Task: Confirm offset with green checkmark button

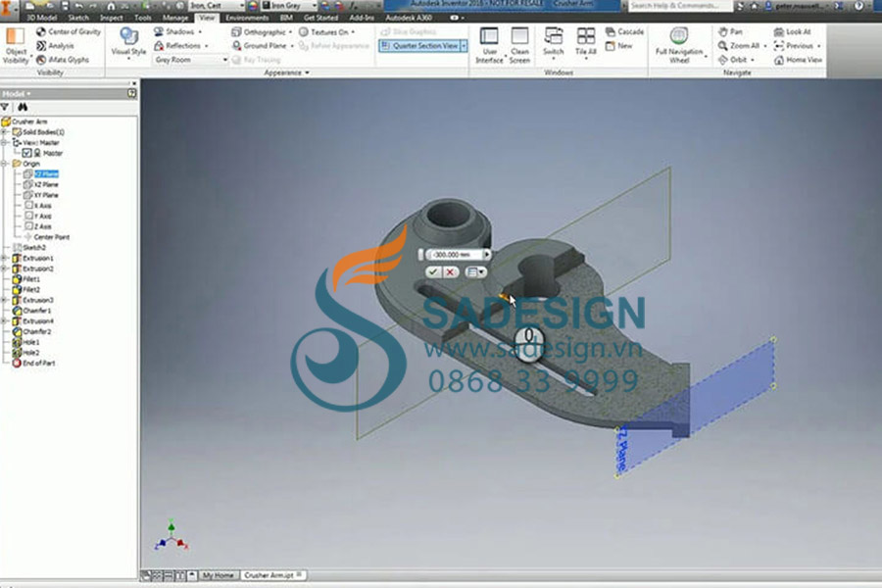Action: 433,272
